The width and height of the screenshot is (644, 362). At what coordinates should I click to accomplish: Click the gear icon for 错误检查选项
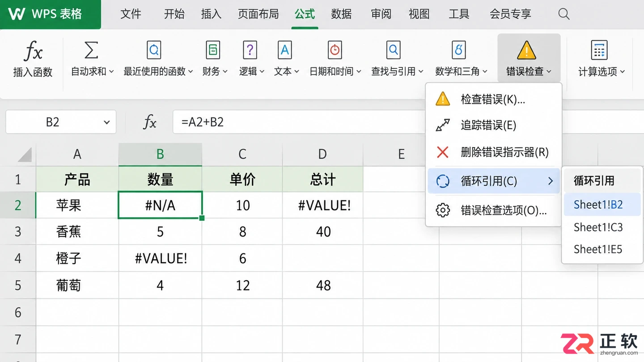(x=443, y=210)
